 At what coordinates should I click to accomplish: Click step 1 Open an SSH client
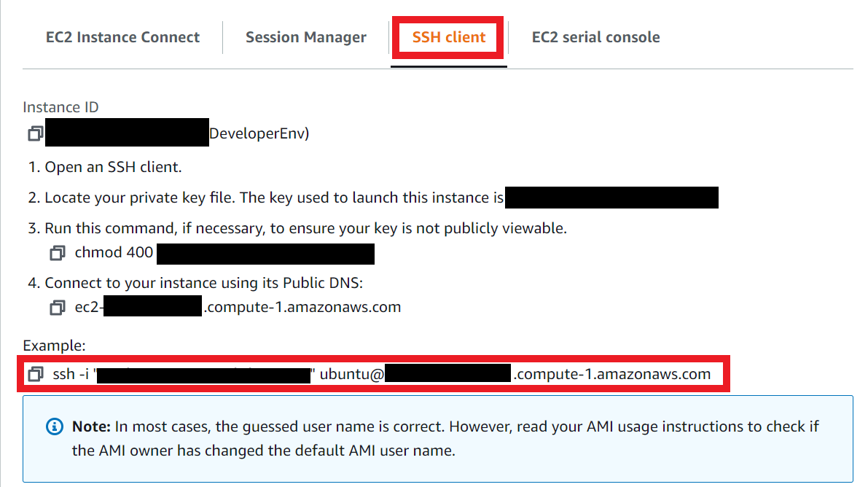pyautogui.click(x=105, y=168)
